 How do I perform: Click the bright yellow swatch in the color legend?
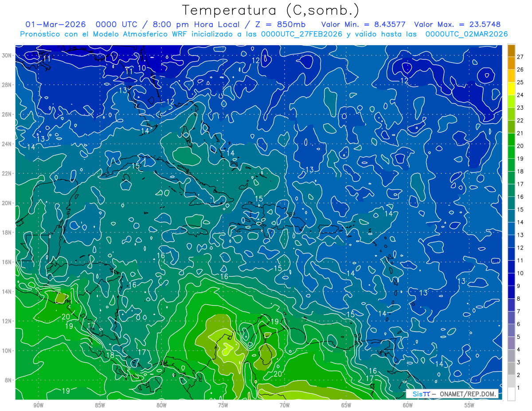tap(511, 89)
